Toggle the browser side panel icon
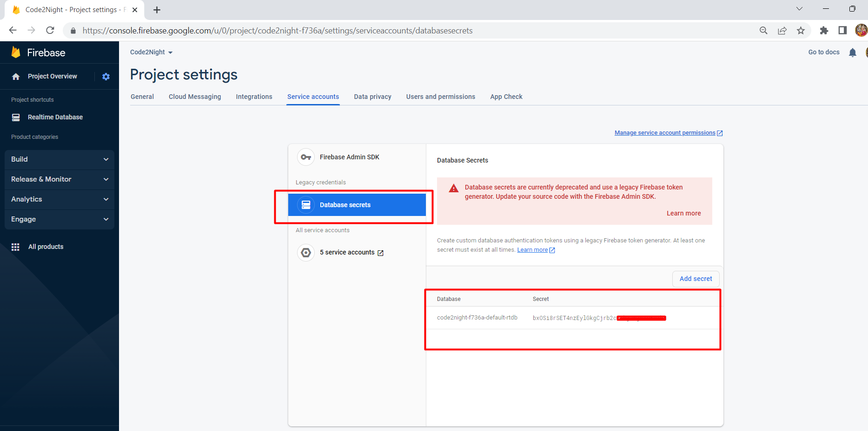The width and height of the screenshot is (868, 431). [x=842, y=31]
